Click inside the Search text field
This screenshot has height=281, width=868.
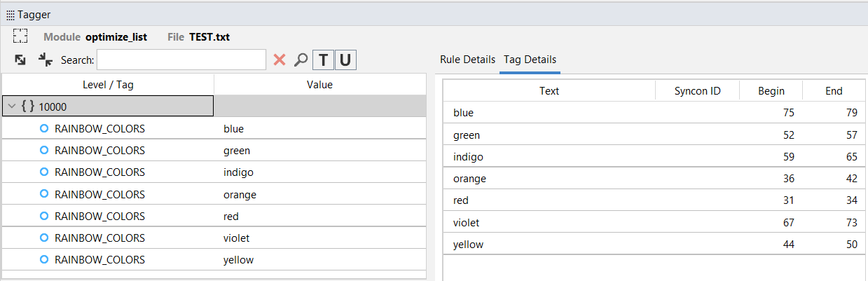click(x=181, y=60)
